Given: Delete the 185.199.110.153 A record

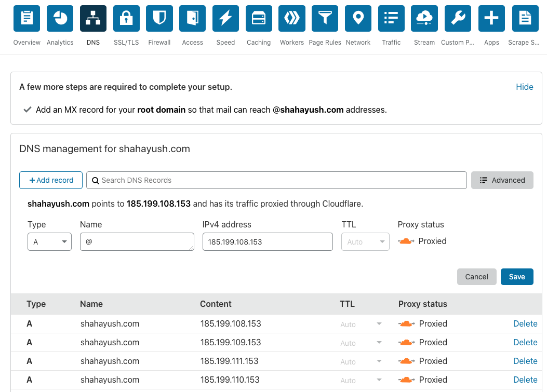Looking at the screenshot, I should (525, 380).
